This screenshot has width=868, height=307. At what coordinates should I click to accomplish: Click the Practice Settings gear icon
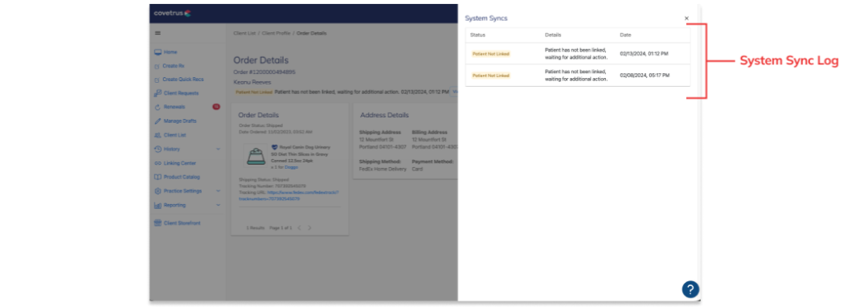point(158,190)
